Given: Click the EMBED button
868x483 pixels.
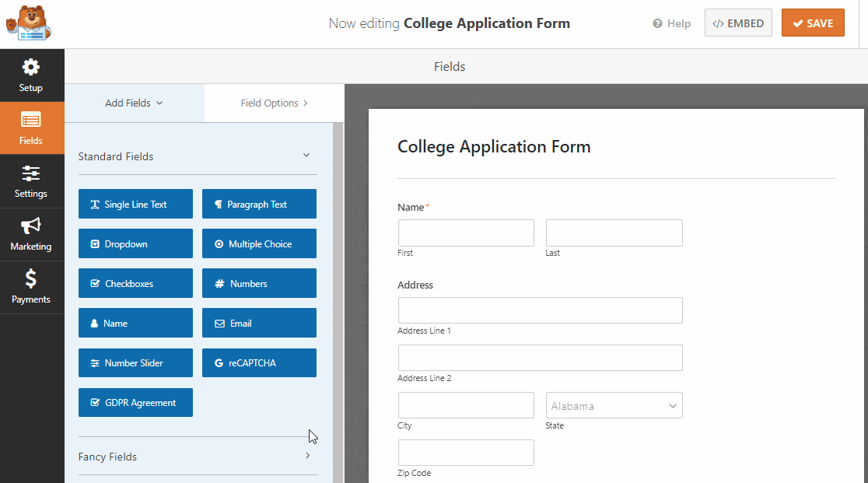Looking at the screenshot, I should click(x=738, y=23).
